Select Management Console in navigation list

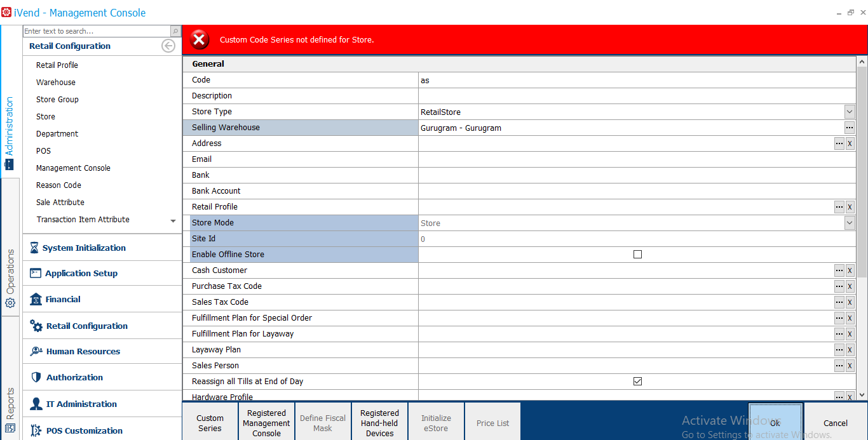tap(73, 168)
